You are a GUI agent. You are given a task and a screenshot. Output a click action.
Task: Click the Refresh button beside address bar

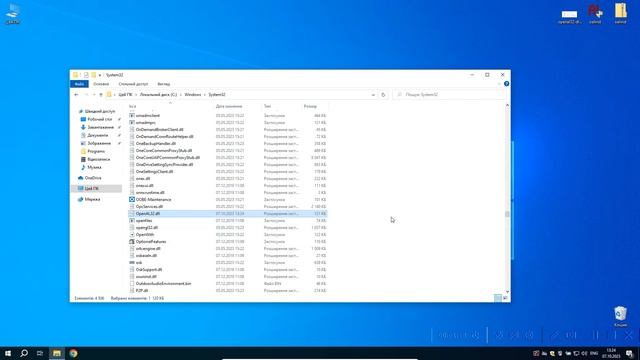click(x=383, y=95)
